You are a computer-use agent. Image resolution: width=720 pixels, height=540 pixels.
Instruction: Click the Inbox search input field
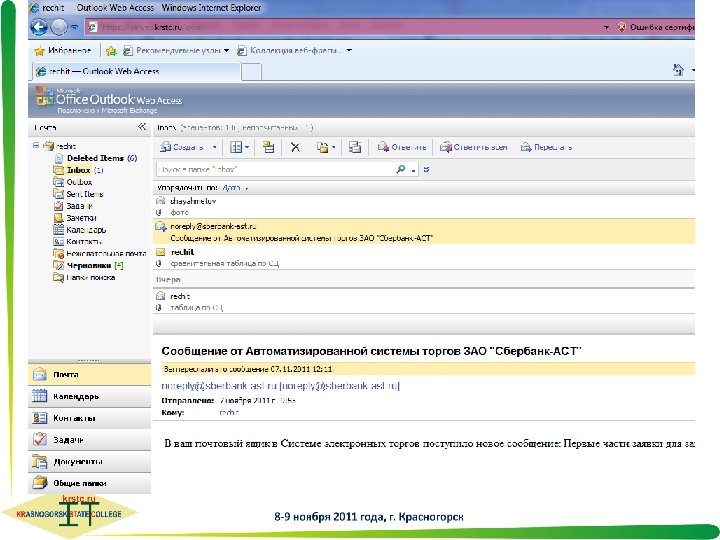click(275, 169)
